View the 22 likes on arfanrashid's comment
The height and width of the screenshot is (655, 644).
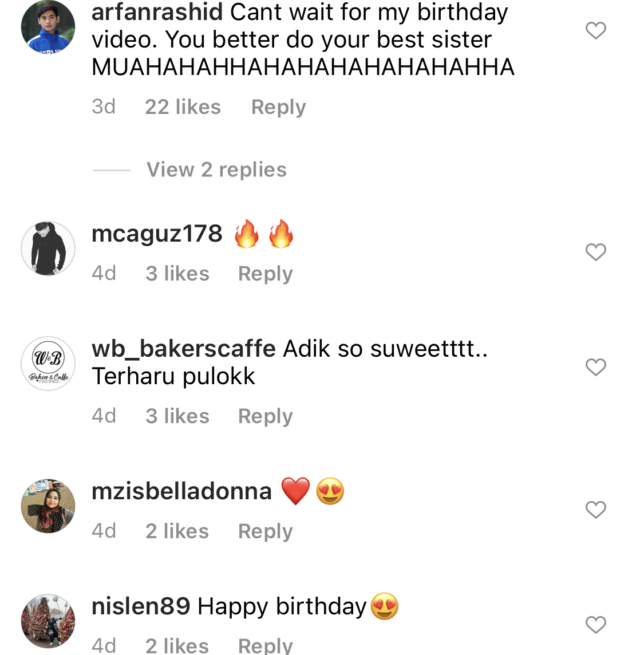[x=183, y=107]
